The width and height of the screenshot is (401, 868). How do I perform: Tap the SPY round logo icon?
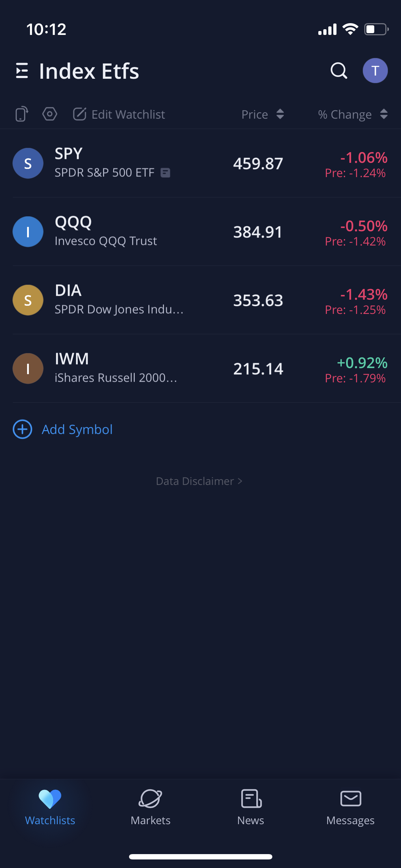click(x=28, y=163)
